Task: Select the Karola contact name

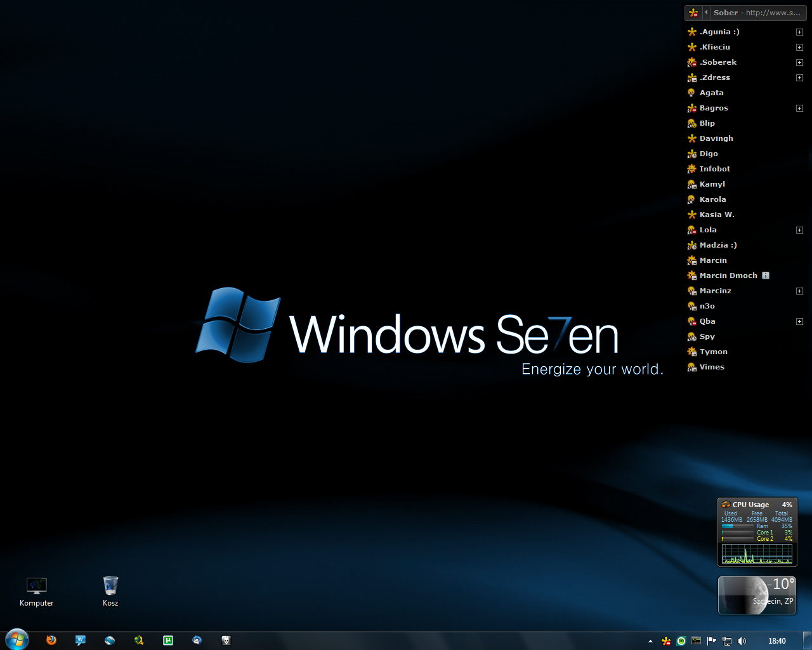Action: [713, 199]
